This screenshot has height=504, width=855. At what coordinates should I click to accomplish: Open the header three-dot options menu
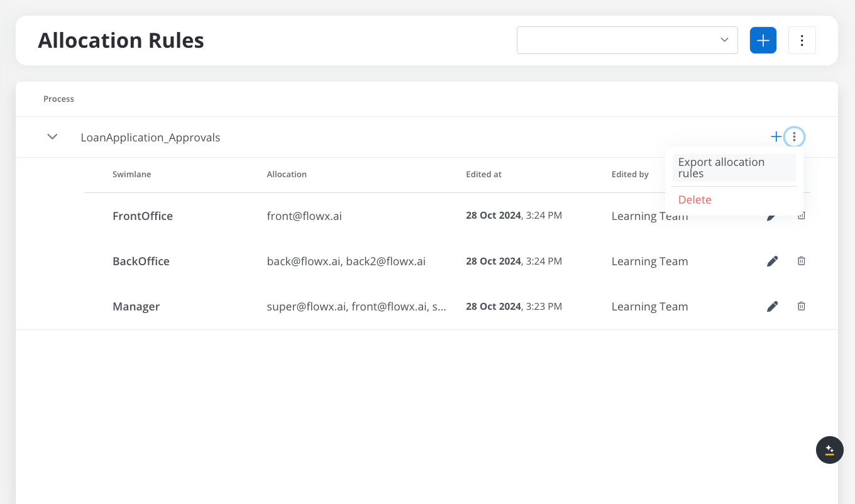802,40
